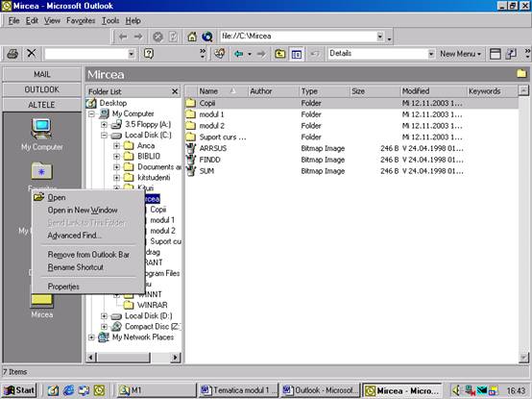532x399 pixels.
Task: Open the Find a Contact dropdown arrow
Action: (x=132, y=54)
